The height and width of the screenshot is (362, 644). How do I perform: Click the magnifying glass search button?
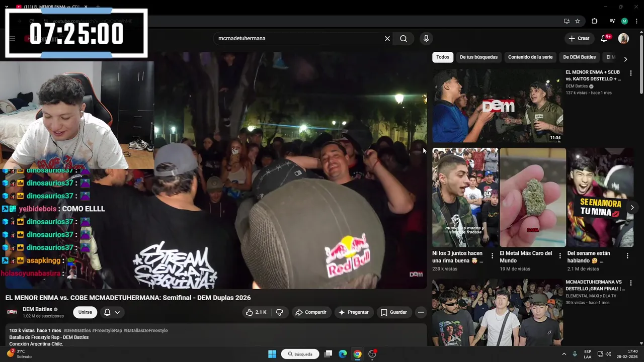(404, 38)
